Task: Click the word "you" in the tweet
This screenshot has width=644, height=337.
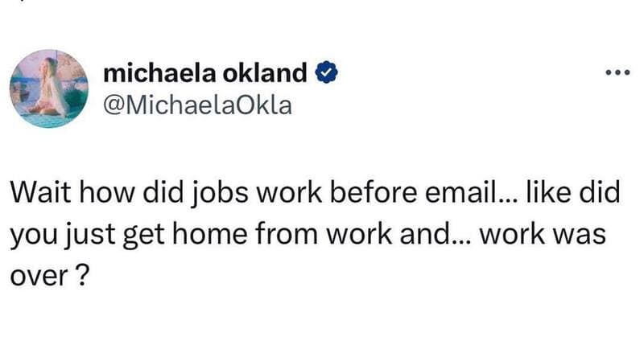Action: 31,235
